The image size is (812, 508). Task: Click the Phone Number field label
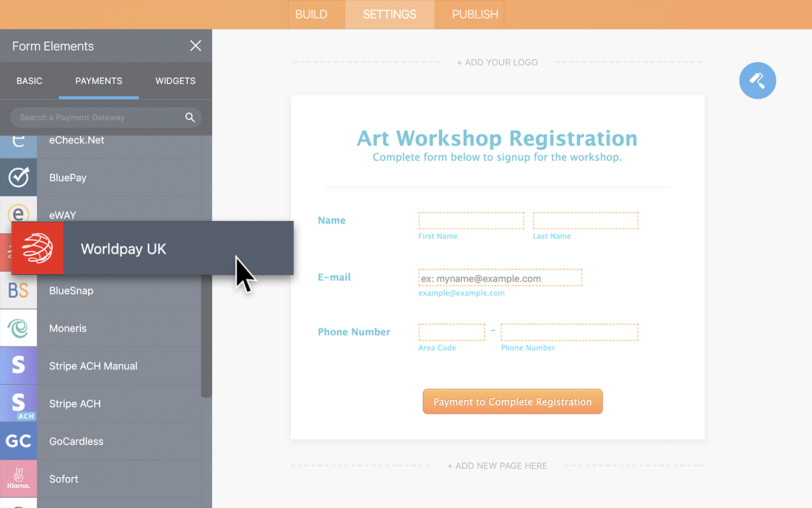coord(354,332)
